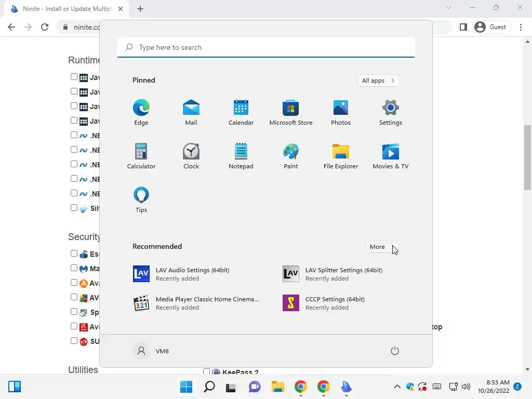
Task: Launch the Photos app
Action: click(x=341, y=113)
